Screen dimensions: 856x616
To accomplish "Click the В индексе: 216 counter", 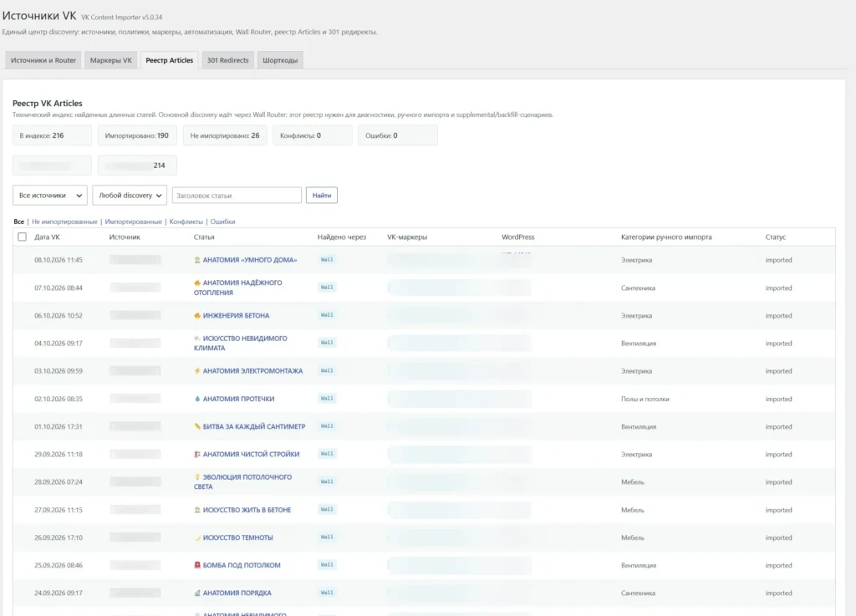I will click(52, 135).
